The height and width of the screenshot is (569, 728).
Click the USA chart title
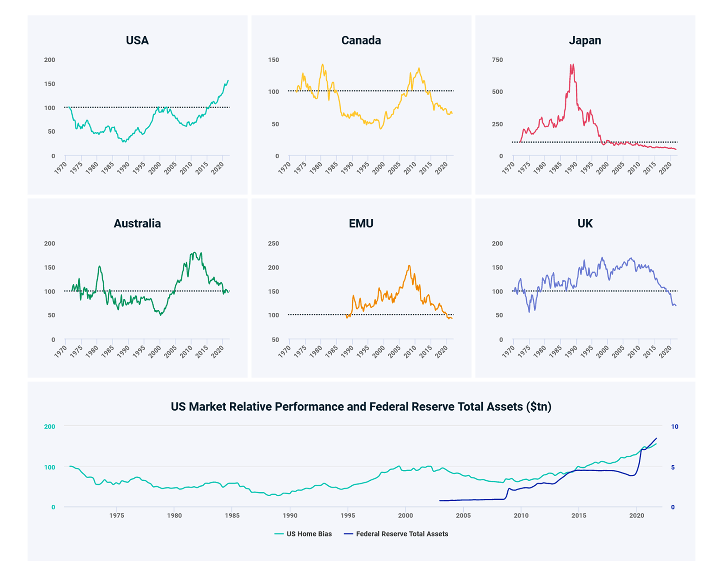point(137,40)
